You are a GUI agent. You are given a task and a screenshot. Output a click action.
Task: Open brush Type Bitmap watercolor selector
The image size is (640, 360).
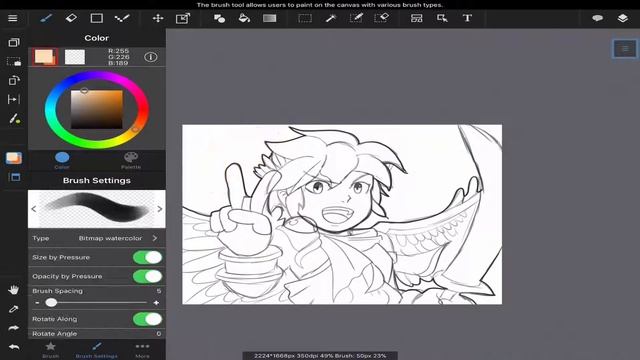point(97,238)
